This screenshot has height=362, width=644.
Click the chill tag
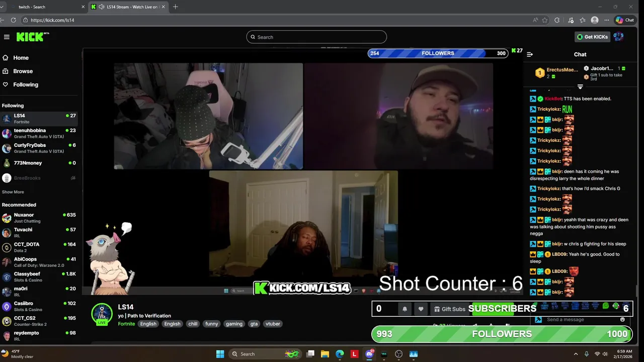pos(193,324)
